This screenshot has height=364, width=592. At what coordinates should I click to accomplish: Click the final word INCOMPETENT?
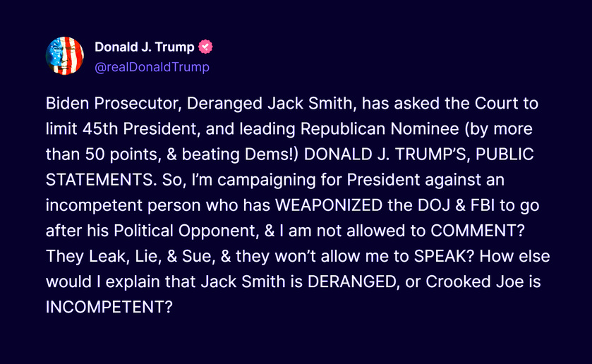tap(109, 307)
